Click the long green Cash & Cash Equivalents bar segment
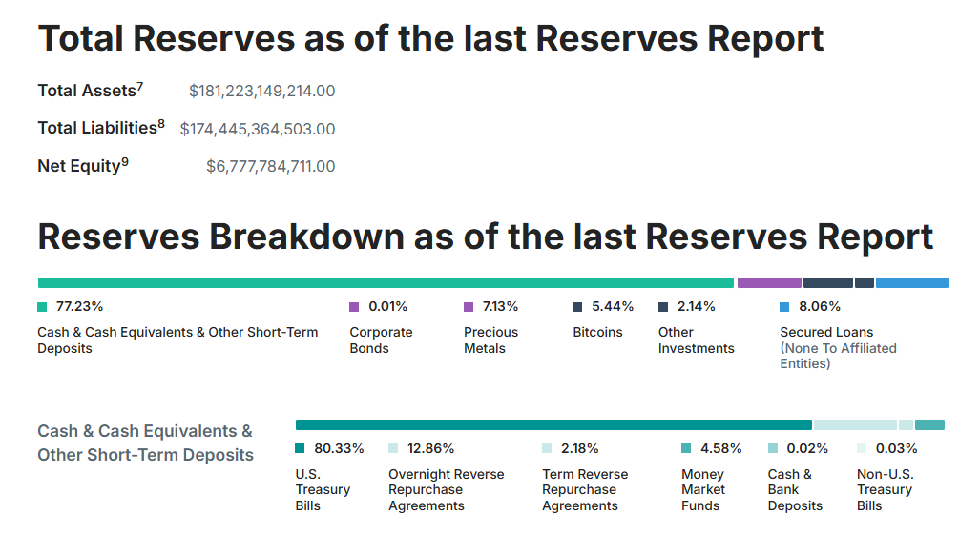Viewport: 980px width, 536px height. pos(386,282)
